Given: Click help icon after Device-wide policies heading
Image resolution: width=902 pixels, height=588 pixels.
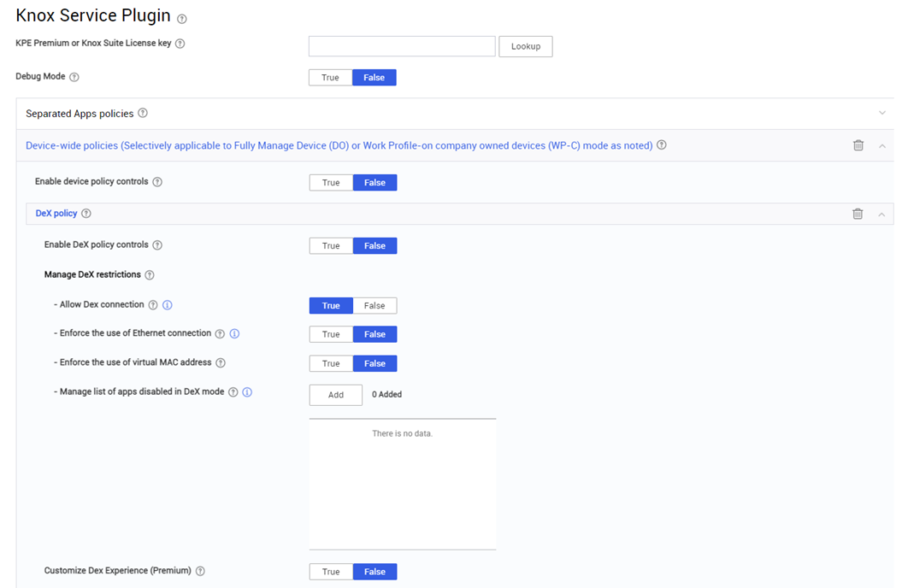Looking at the screenshot, I should tap(662, 144).
